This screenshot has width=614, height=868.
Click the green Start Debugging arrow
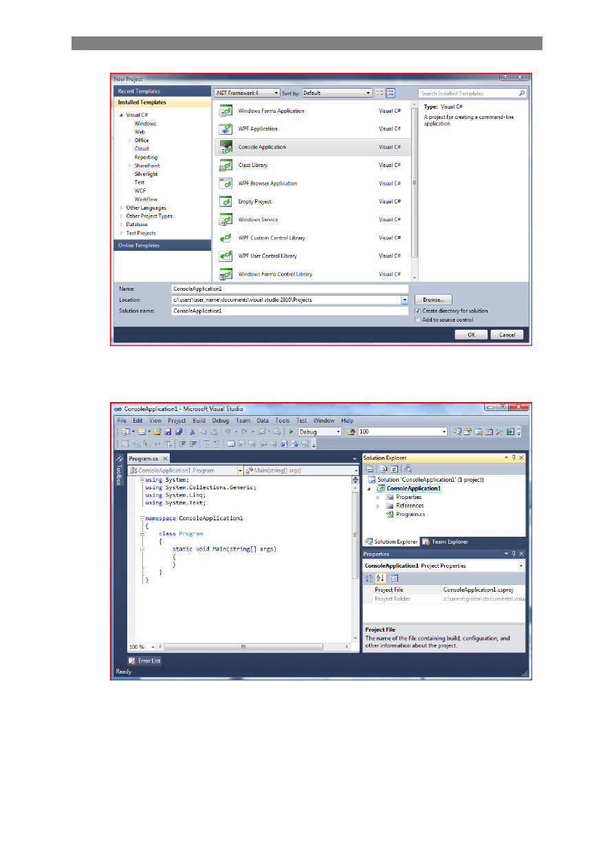[x=292, y=432]
